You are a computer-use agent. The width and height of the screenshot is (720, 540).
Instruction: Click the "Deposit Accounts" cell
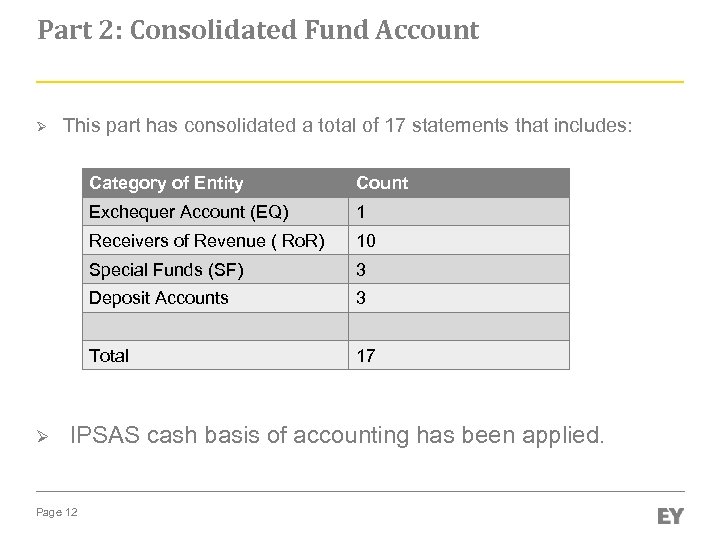(215, 298)
